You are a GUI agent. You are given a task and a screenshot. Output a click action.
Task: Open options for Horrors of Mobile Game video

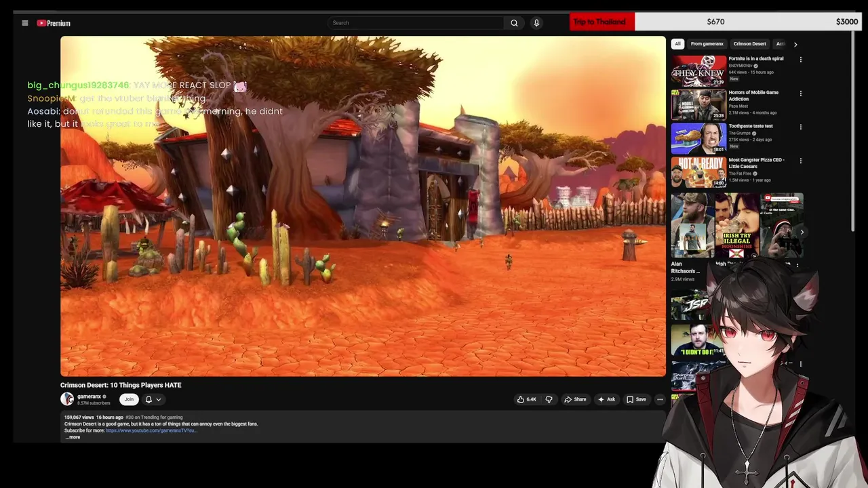[x=801, y=94]
